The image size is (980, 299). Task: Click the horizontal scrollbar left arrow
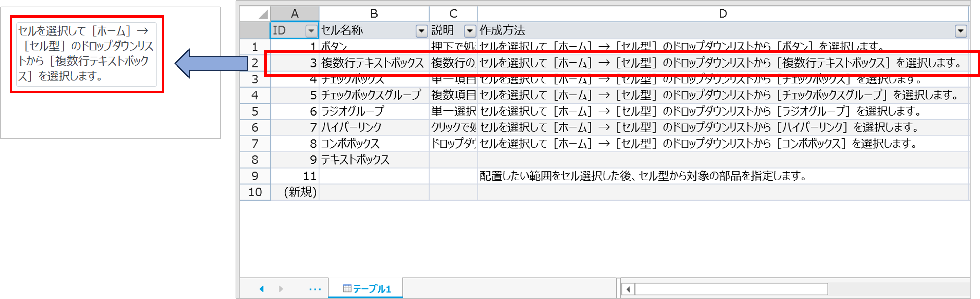(x=628, y=289)
